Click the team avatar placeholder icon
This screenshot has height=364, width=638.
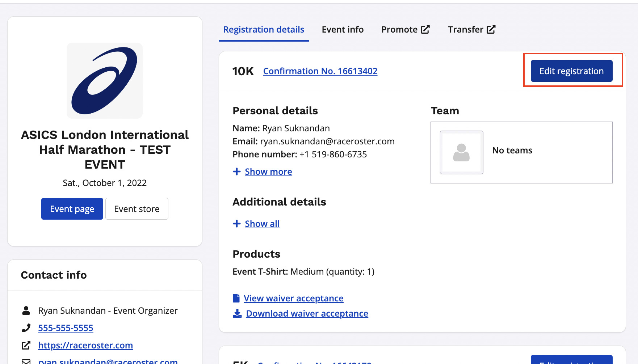click(x=461, y=152)
